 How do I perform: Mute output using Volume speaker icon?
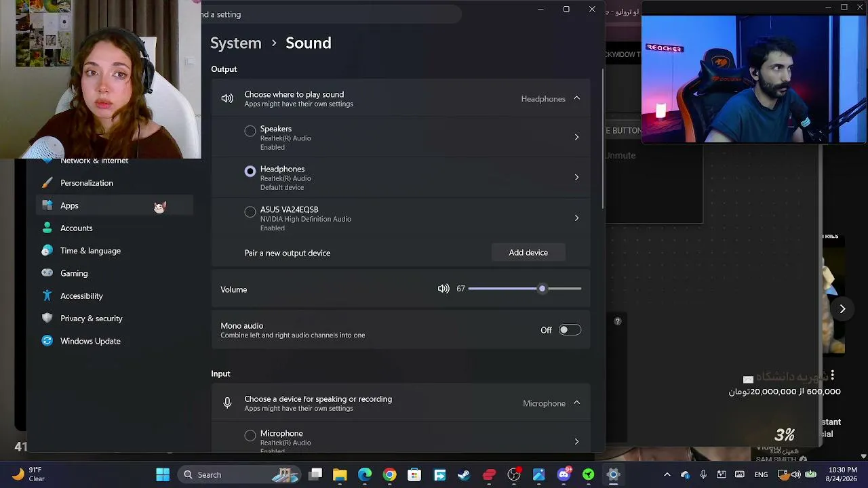pyautogui.click(x=443, y=289)
